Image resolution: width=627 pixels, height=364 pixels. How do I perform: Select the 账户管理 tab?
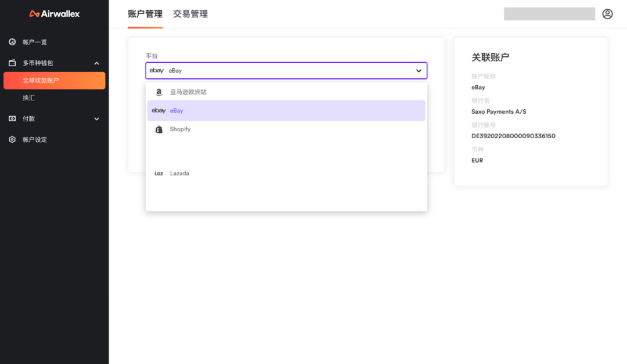pos(145,14)
